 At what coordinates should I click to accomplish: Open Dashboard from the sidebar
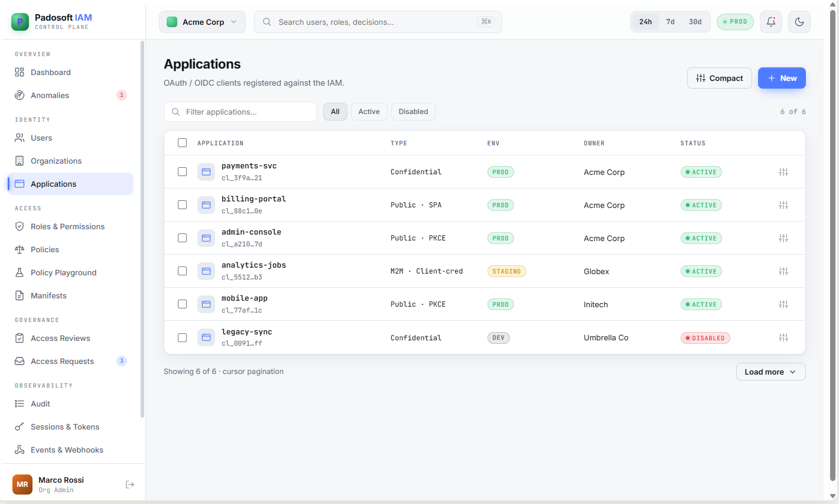[70, 72]
